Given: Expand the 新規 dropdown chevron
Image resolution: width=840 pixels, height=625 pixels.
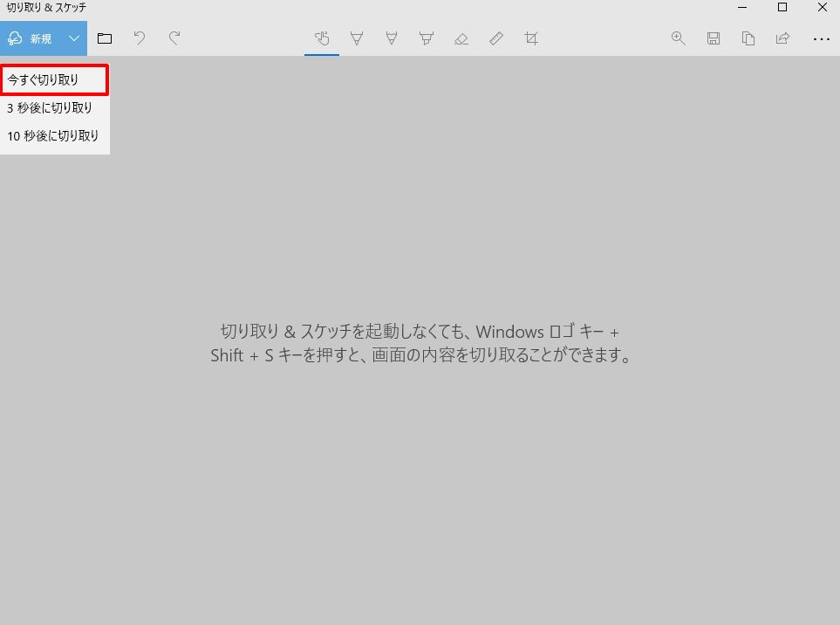Looking at the screenshot, I should tap(74, 38).
